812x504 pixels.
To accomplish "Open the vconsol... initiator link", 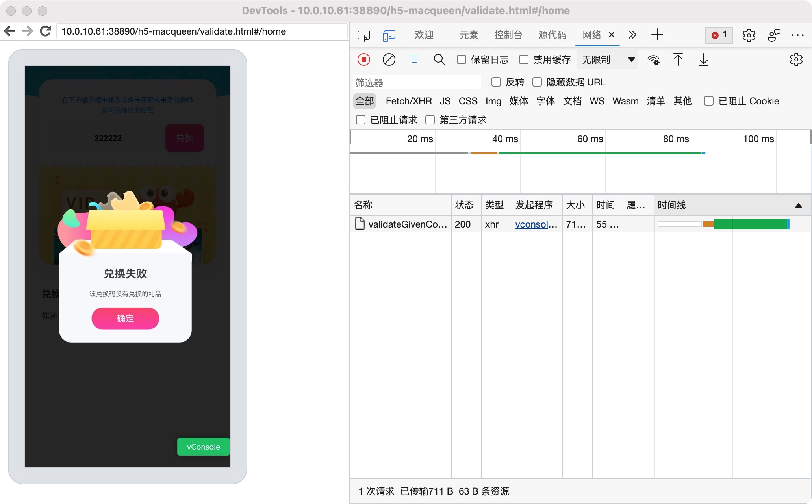I will tap(536, 224).
